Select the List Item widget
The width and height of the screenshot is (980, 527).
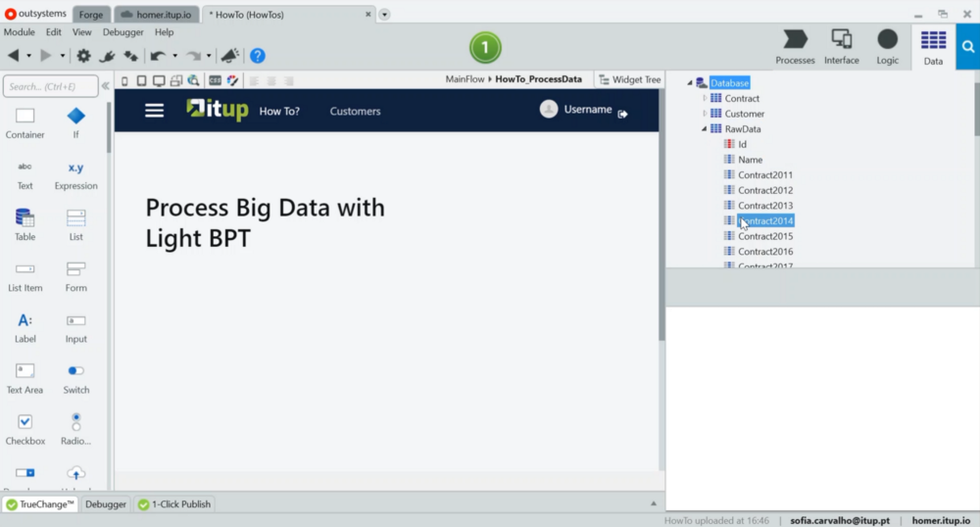25,276
